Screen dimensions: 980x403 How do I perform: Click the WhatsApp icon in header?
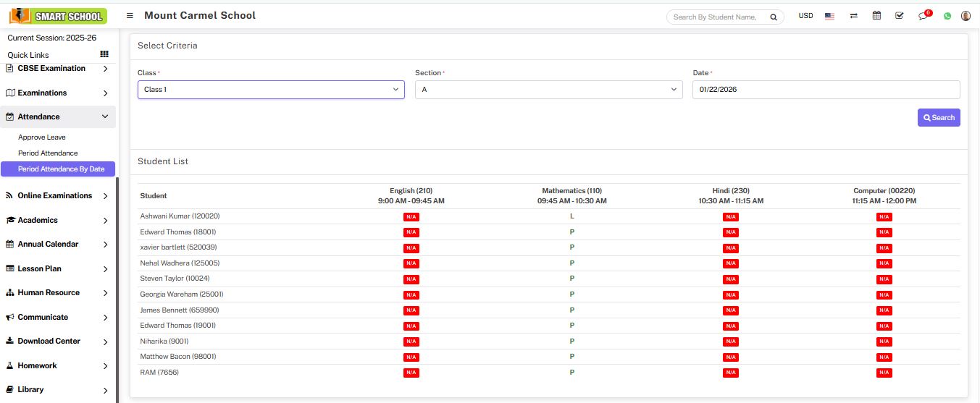click(947, 16)
